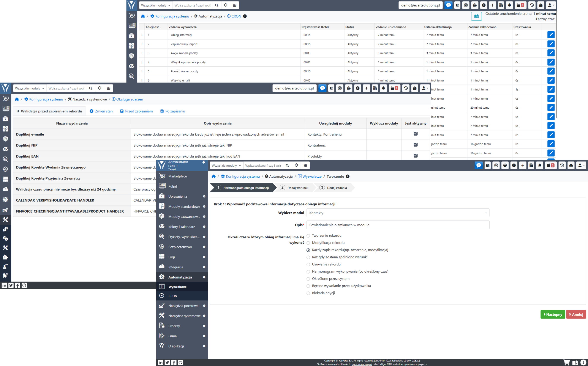Click edit pencil for Obieg informacji row

click(551, 35)
